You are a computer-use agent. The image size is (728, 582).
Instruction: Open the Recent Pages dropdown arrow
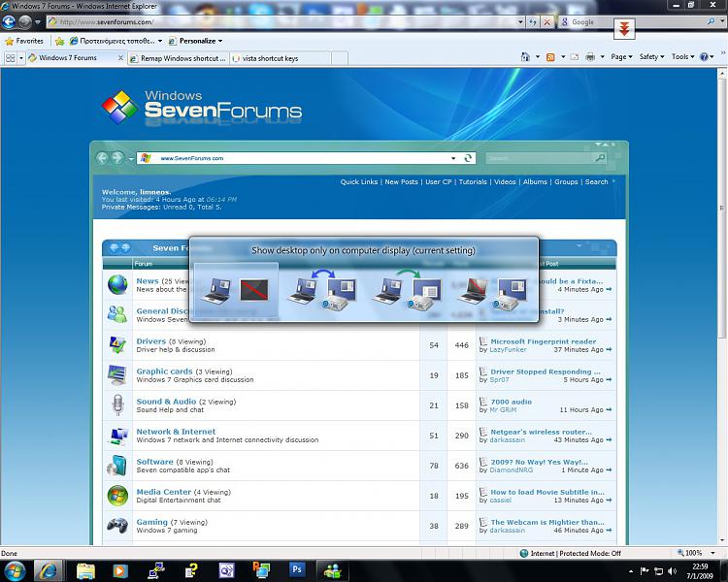tap(38, 21)
